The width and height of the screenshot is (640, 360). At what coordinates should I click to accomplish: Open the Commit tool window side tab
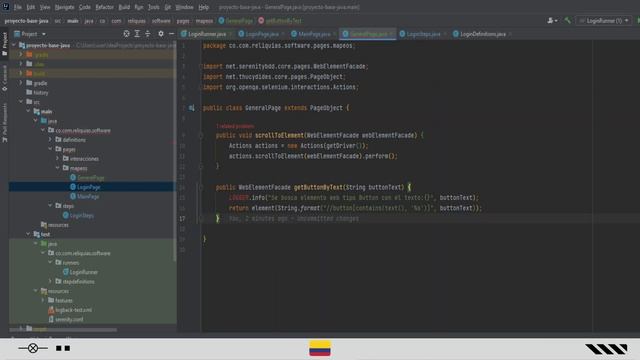point(4,78)
